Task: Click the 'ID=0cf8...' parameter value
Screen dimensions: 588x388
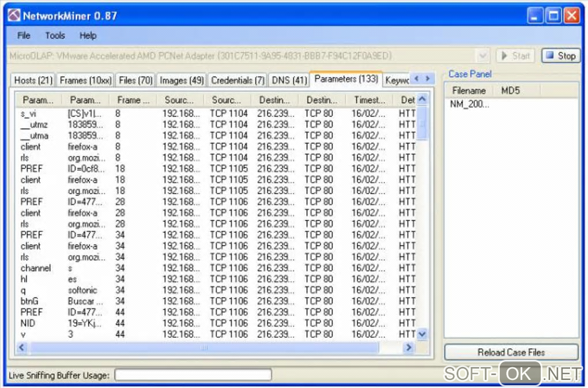Action: click(x=86, y=169)
